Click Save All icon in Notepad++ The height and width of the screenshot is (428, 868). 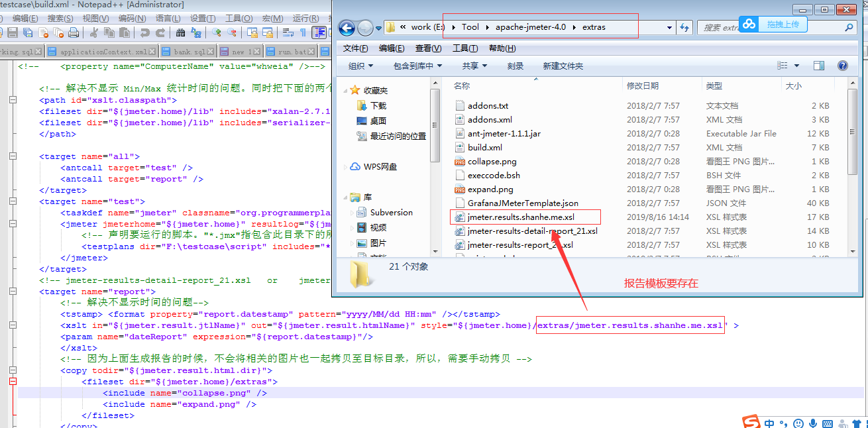[x=27, y=32]
